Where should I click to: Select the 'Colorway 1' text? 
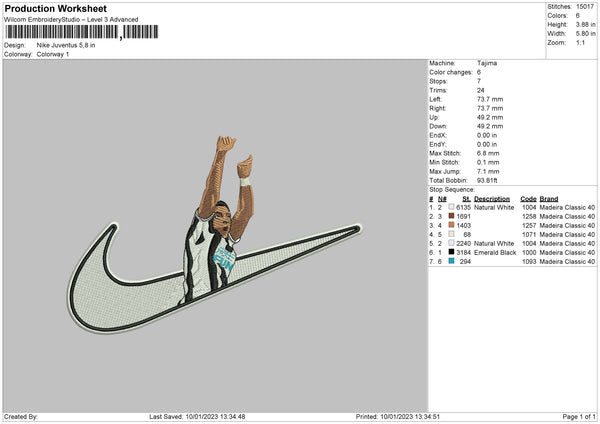click(x=53, y=54)
